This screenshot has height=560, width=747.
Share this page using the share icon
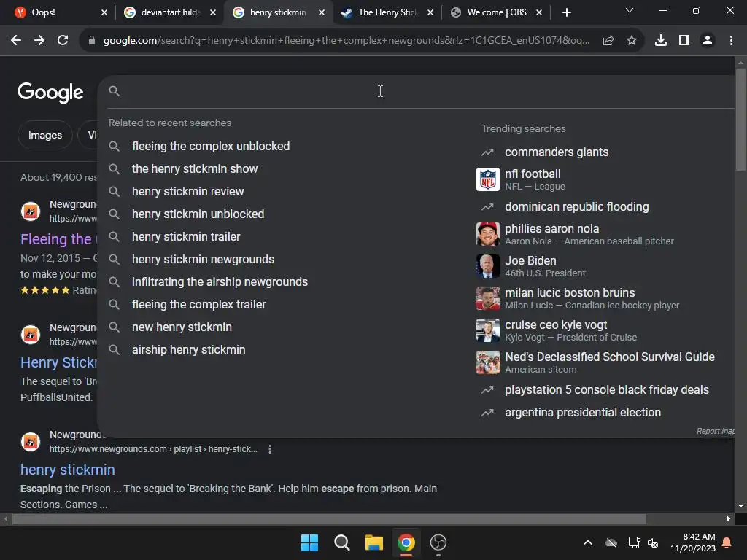coord(608,41)
